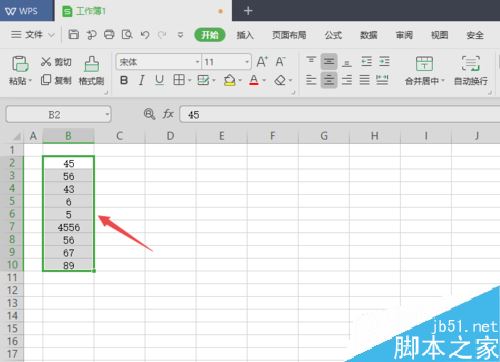Decrease font size with A- icon
The height and width of the screenshot is (362, 500).
(280, 62)
